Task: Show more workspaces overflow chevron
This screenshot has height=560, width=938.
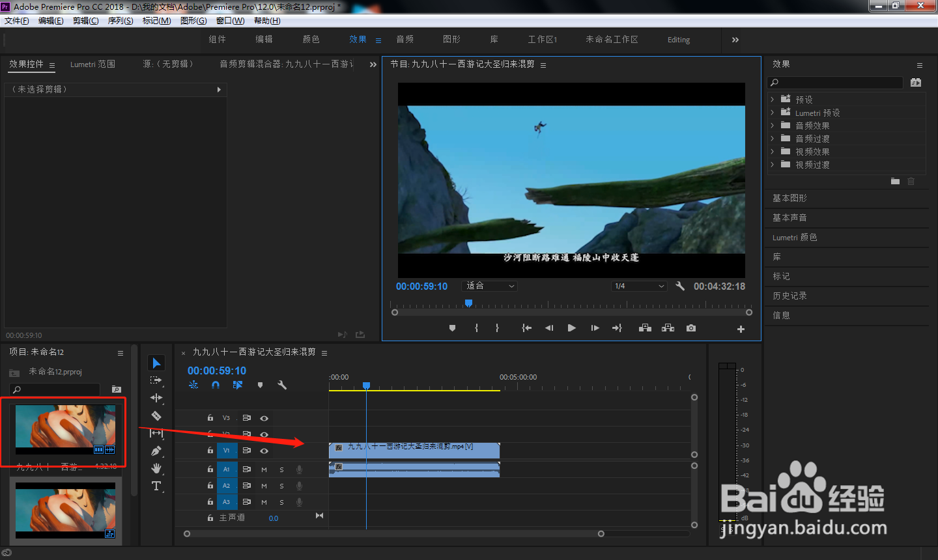Action: (x=735, y=40)
